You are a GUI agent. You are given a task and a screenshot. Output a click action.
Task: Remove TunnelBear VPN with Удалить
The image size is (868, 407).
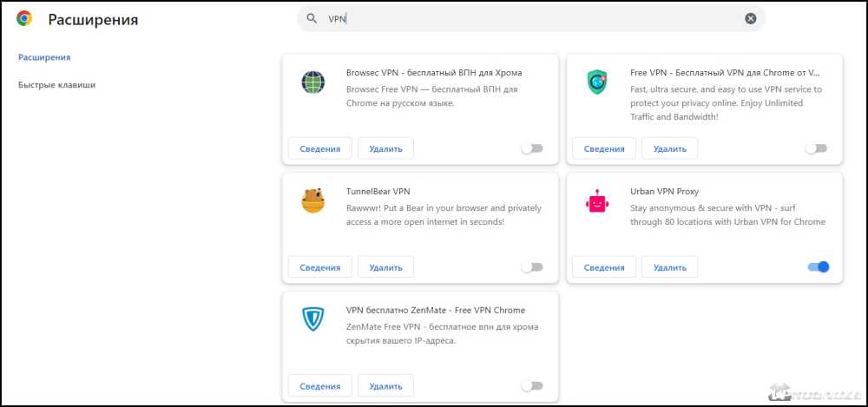click(x=385, y=267)
